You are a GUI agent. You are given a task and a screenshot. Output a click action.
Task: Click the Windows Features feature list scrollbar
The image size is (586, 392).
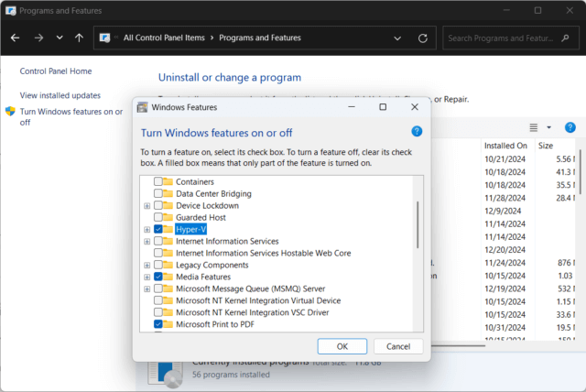point(418,224)
